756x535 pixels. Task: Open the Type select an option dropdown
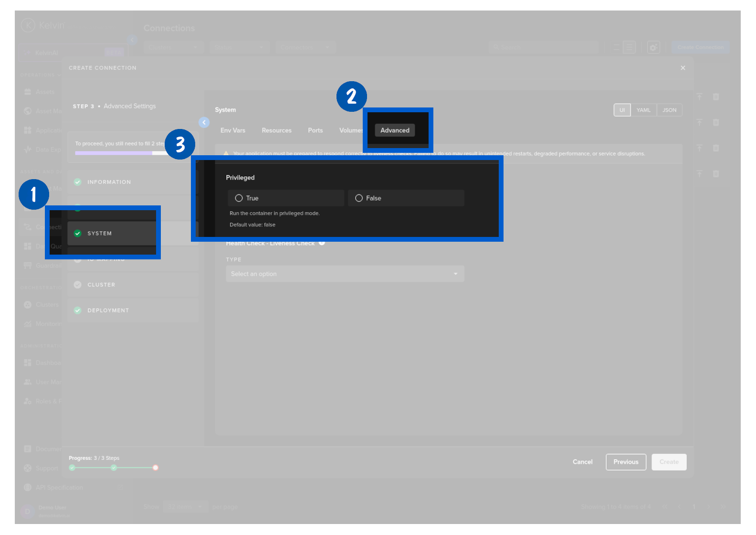point(345,274)
